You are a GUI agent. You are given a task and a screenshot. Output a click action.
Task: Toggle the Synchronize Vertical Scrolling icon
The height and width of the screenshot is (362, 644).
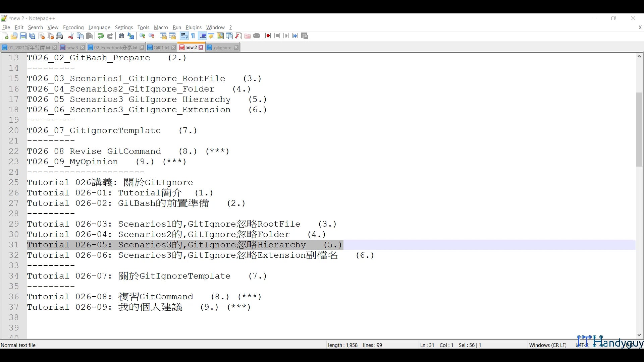pos(163,36)
